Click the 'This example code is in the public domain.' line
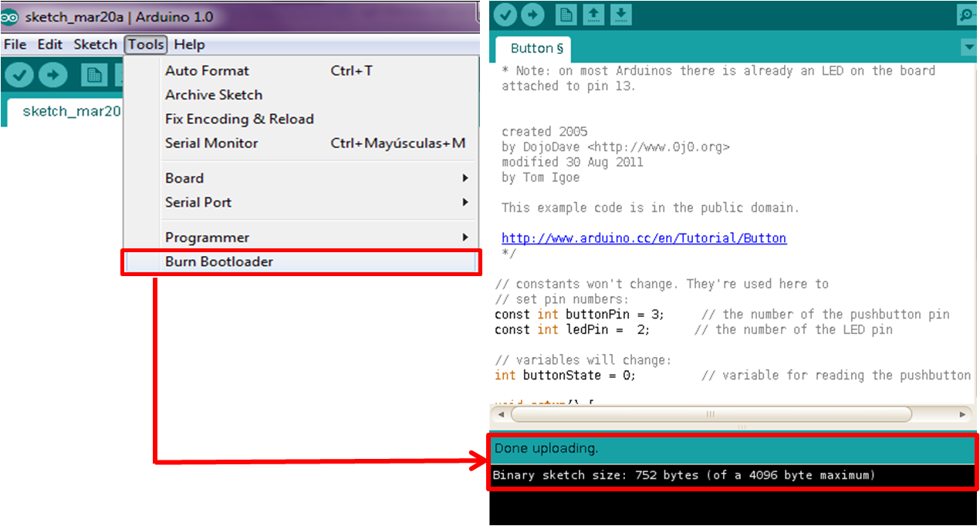This screenshot has height=526, width=980. click(651, 207)
